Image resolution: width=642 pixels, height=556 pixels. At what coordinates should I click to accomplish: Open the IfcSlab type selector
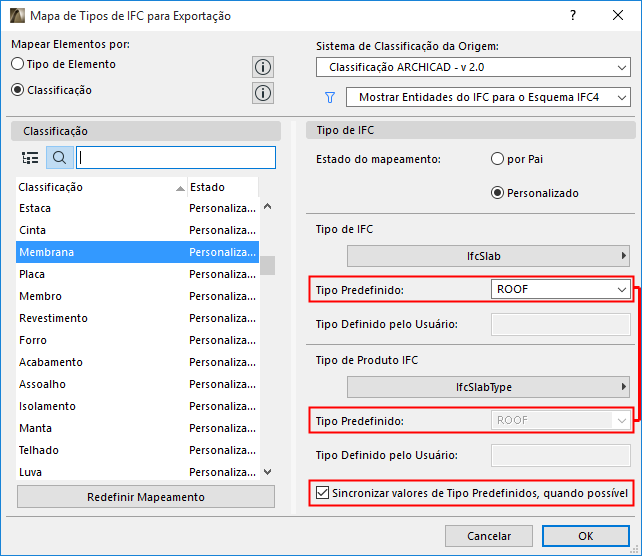pos(488,256)
